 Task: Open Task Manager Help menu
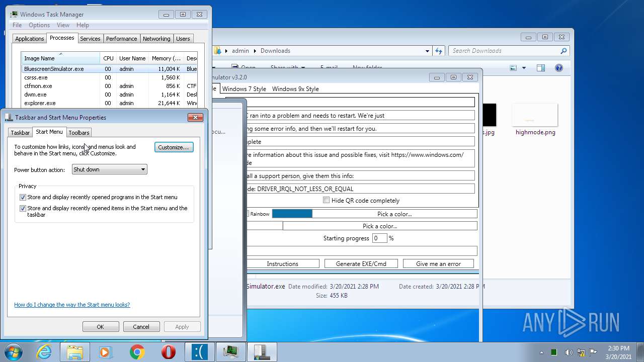click(x=83, y=25)
